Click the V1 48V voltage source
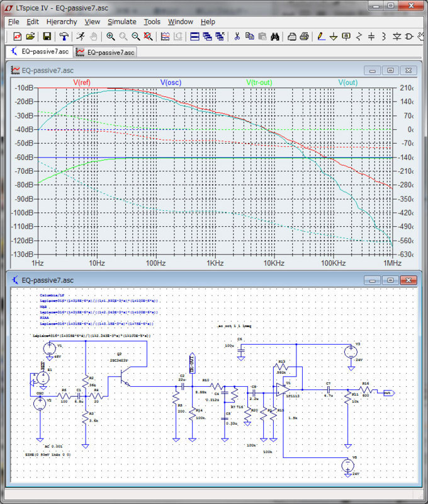This screenshot has width=428, height=504. (50, 348)
